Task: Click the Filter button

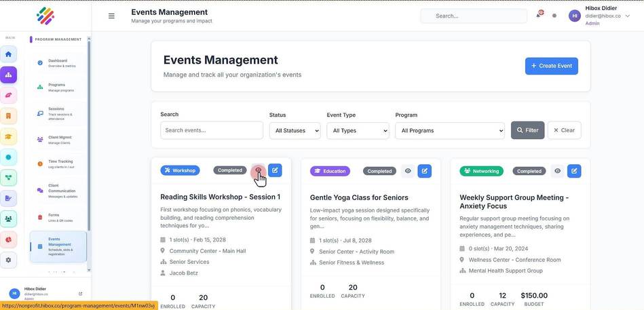Action: pyautogui.click(x=527, y=130)
